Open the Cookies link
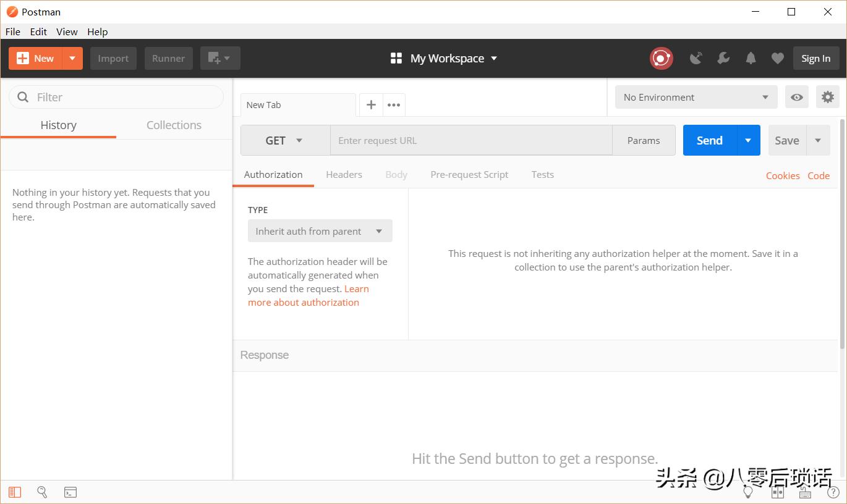 click(x=783, y=175)
